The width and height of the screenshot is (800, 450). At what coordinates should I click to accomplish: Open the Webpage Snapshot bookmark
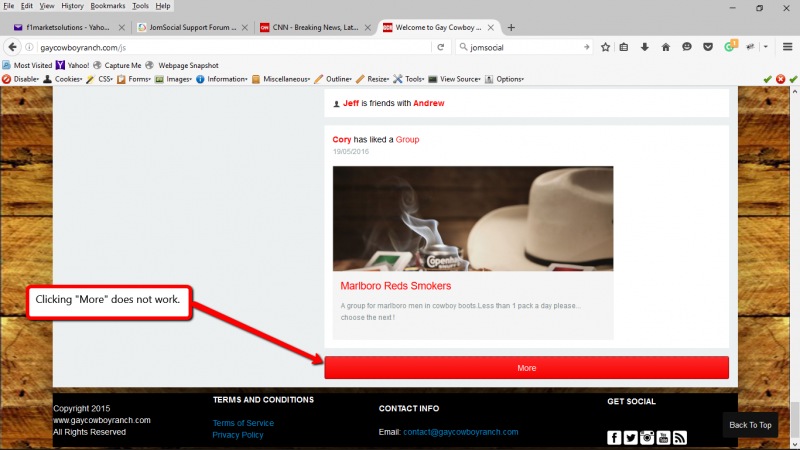[182, 65]
